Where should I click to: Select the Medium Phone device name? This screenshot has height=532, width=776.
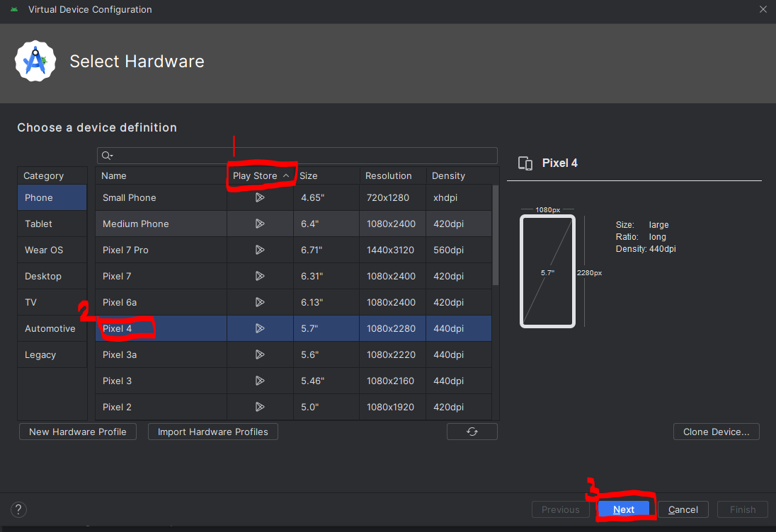click(136, 224)
